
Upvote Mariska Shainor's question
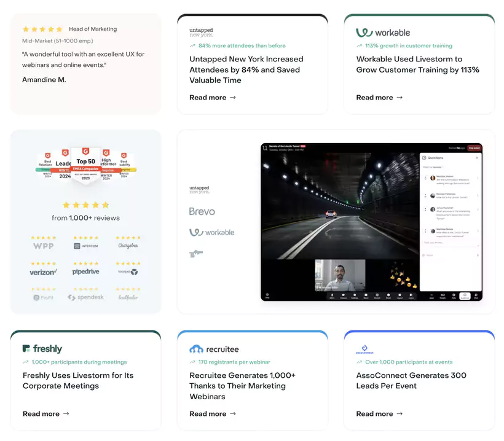pyautogui.click(x=425, y=177)
